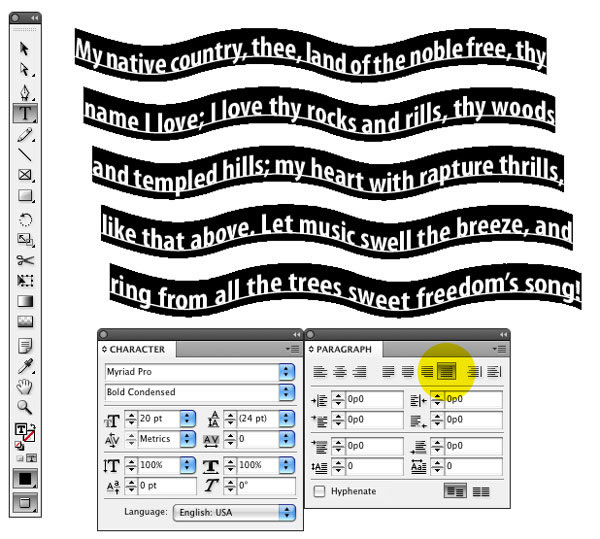The height and width of the screenshot is (539, 600).
Task: Open the horizontal scale 100% dropdown
Action: coord(287,465)
